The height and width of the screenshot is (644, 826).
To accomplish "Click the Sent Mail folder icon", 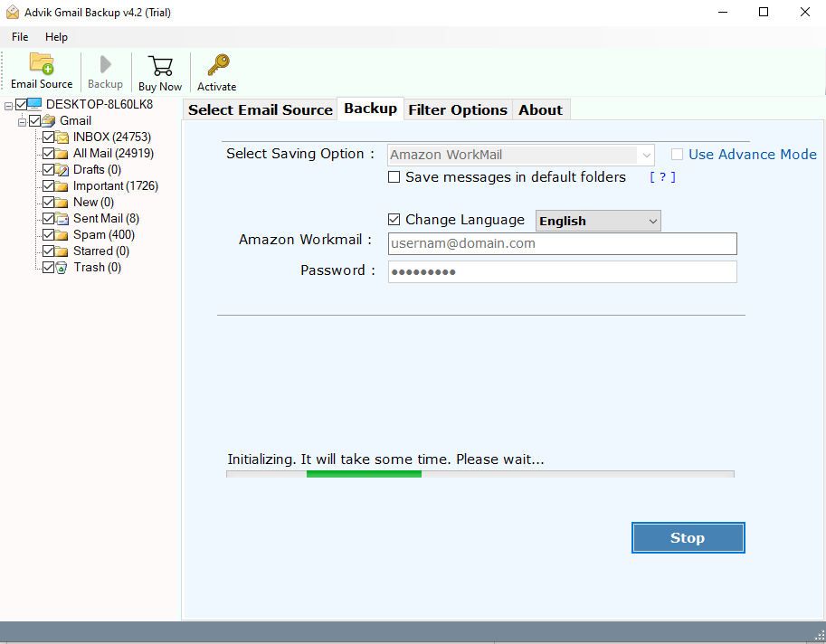I will coord(62,219).
